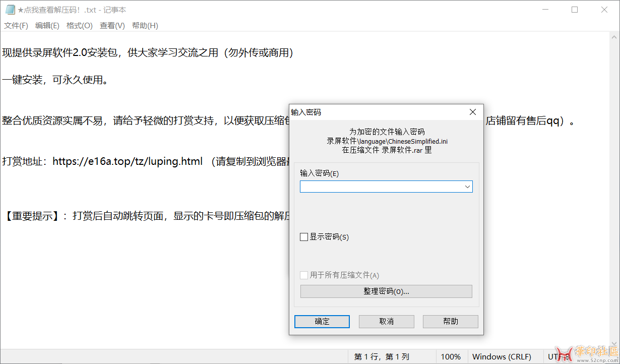This screenshot has width=620, height=364.
Task: Click the Notepad icon in the title bar
Action: [x=10, y=10]
